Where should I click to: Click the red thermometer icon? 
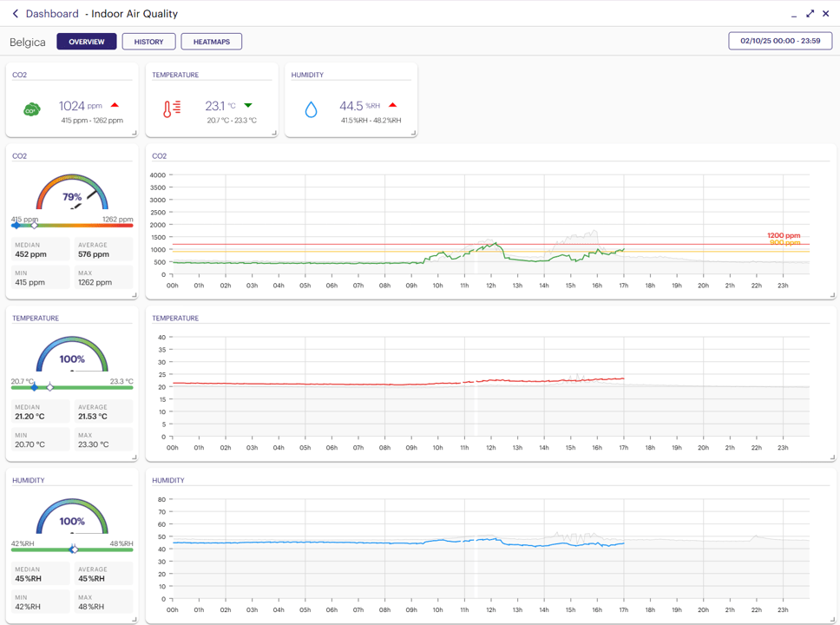click(x=172, y=109)
